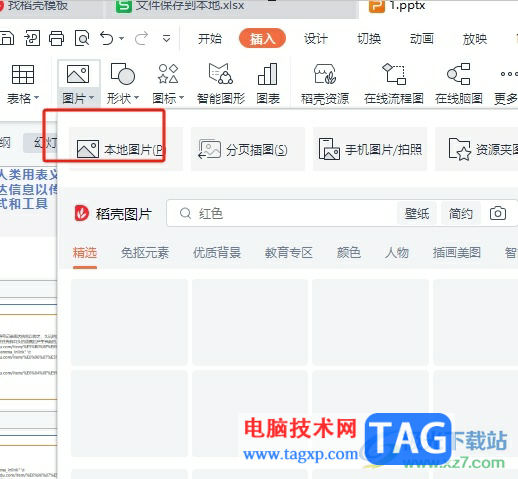Click the export to PDF icon

pyautogui.click(x=32, y=38)
